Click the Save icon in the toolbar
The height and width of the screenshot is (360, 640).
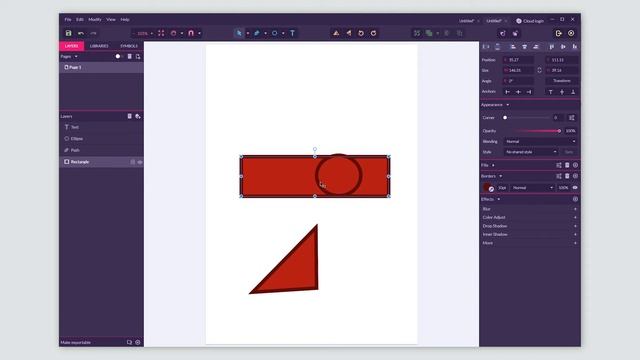click(68, 33)
